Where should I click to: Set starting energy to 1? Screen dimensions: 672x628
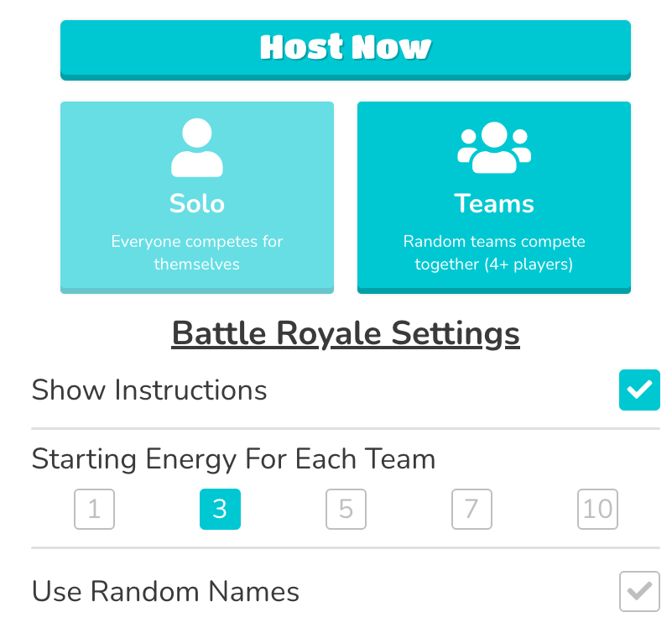[94, 510]
